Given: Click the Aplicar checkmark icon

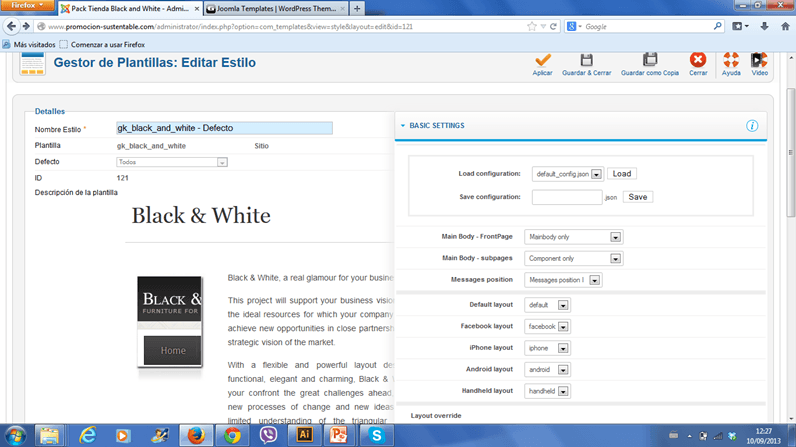Looking at the screenshot, I should [542, 60].
